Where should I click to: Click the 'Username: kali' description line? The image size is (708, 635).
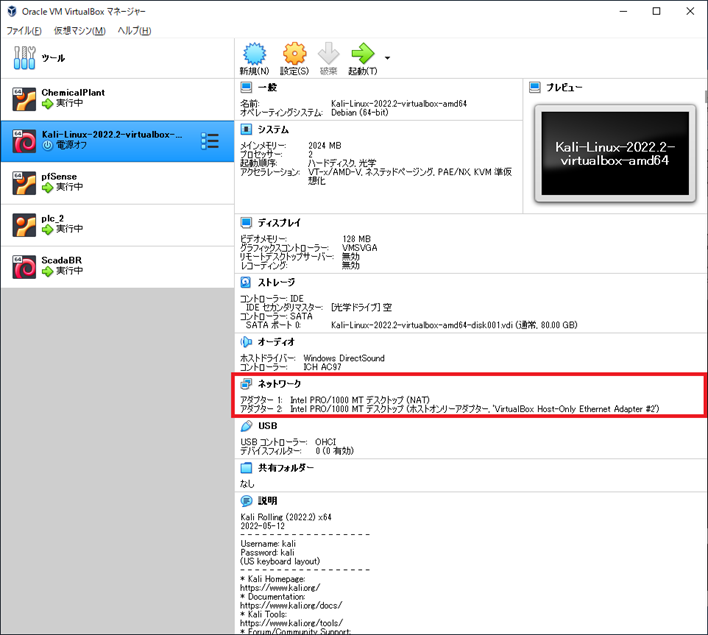[268, 543]
